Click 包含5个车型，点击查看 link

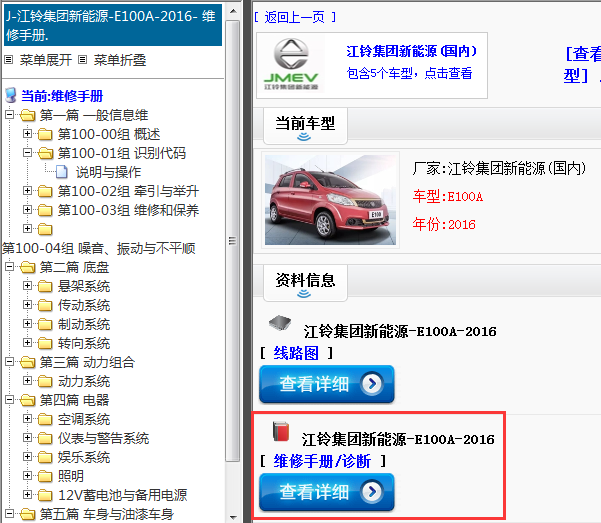click(409, 73)
